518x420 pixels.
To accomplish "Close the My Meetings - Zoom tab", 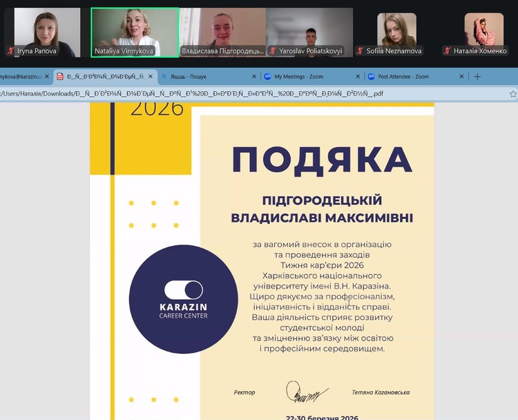I will tap(358, 77).
